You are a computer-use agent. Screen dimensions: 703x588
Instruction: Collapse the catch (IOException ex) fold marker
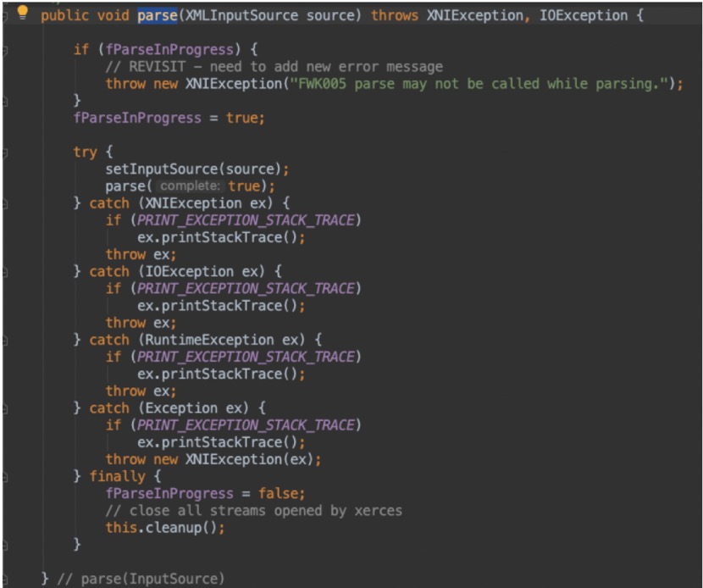point(4,273)
